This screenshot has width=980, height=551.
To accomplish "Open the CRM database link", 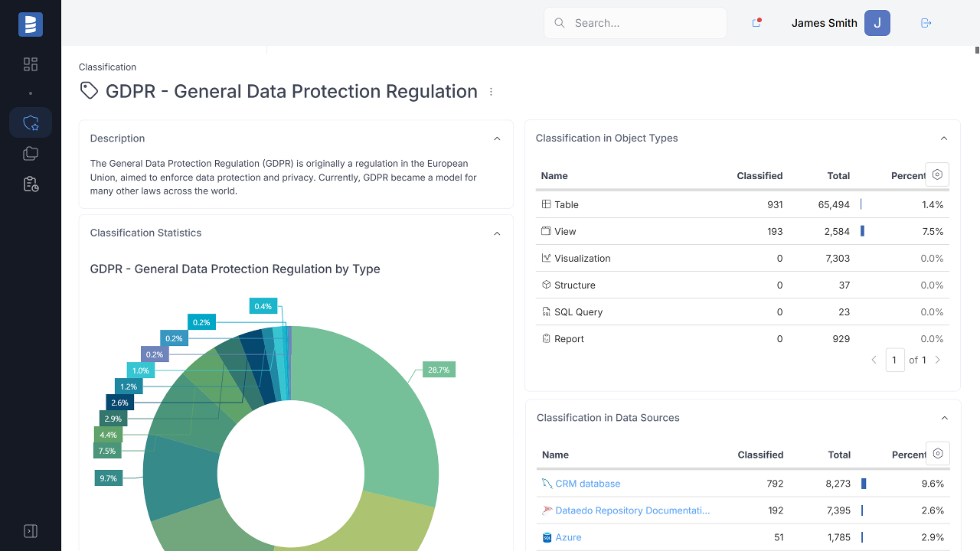I will click(587, 484).
